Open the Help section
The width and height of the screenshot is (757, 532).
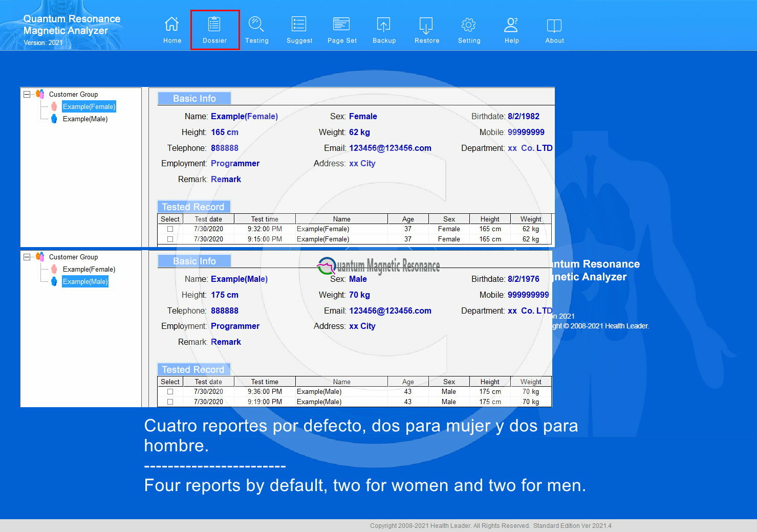pos(511,30)
